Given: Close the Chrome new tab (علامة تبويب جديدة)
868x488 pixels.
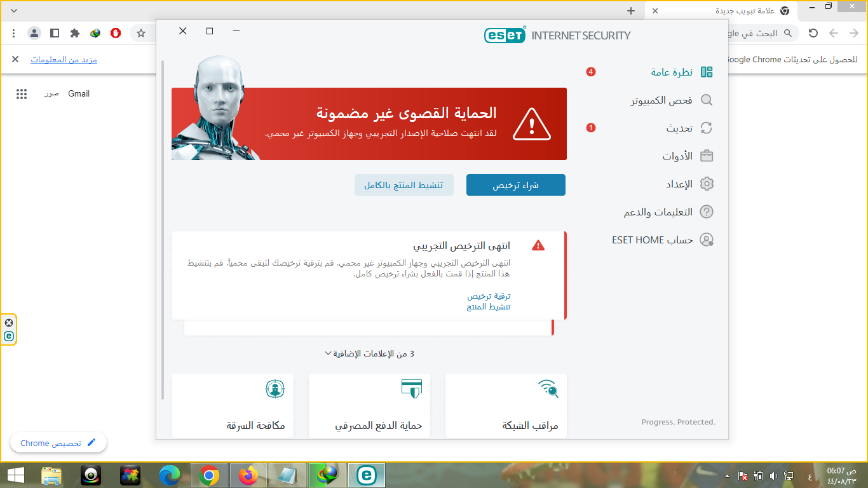Looking at the screenshot, I should (655, 11).
